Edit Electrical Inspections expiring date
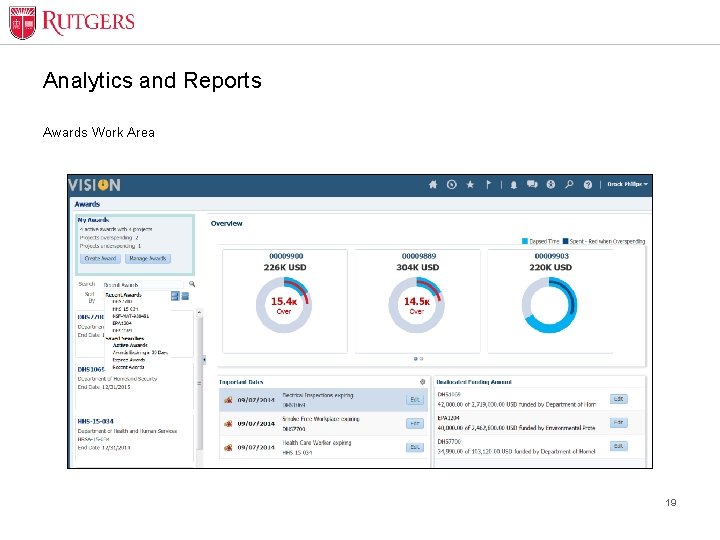 coord(415,400)
